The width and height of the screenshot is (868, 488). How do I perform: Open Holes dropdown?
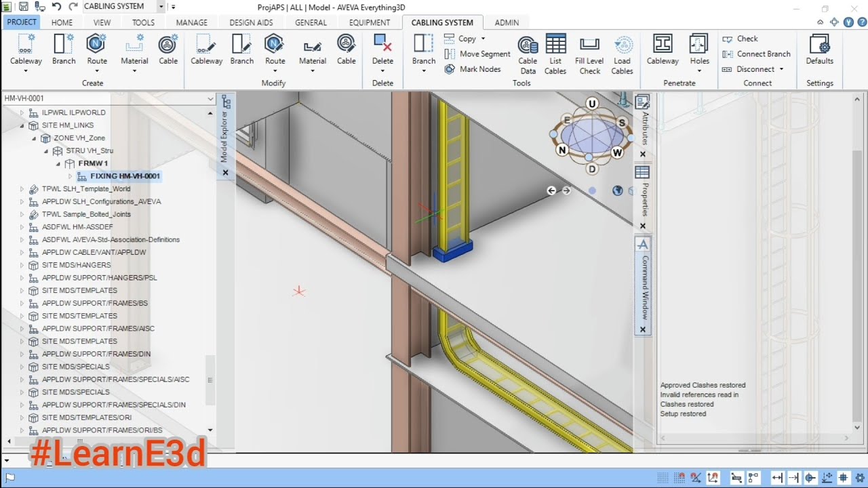click(699, 70)
